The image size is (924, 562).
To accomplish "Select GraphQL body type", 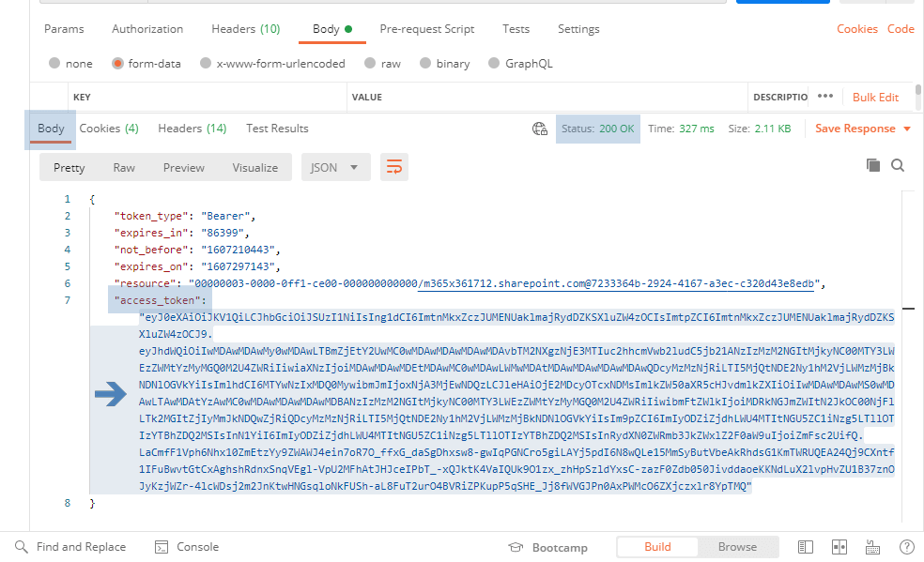I will (x=495, y=63).
